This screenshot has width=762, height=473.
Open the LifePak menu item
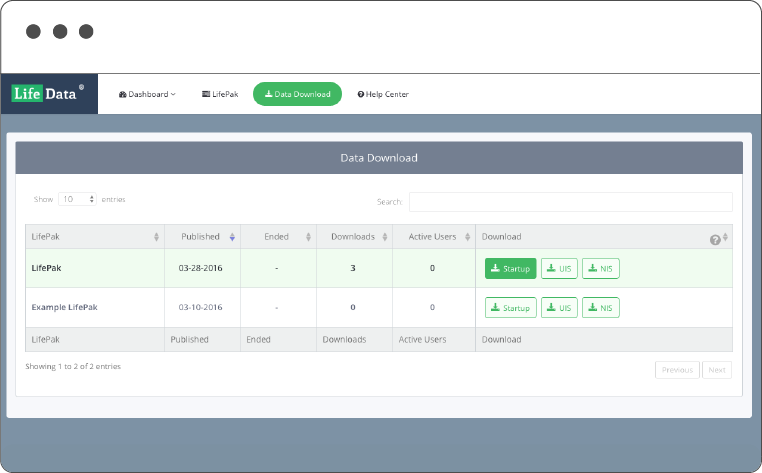tap(220, 94)
